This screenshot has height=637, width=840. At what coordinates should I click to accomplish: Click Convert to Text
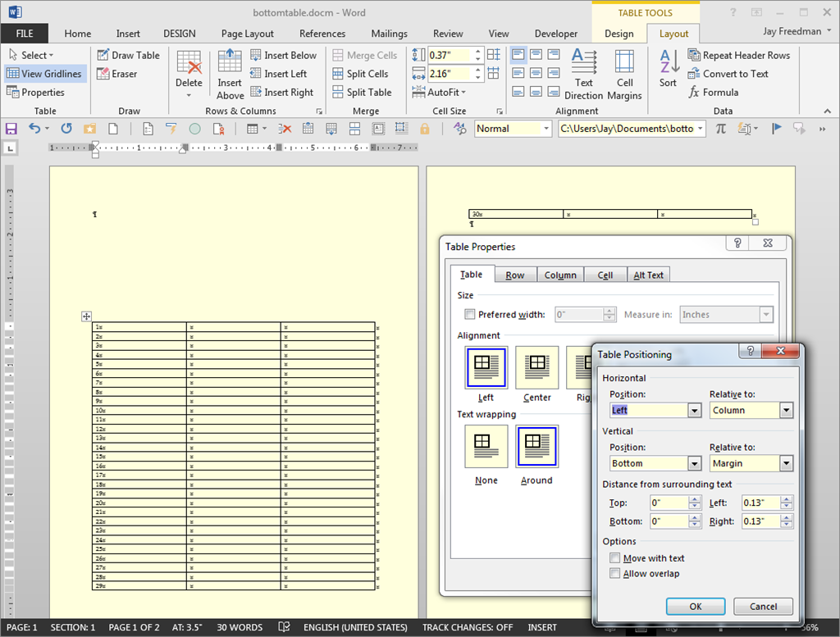728,74
